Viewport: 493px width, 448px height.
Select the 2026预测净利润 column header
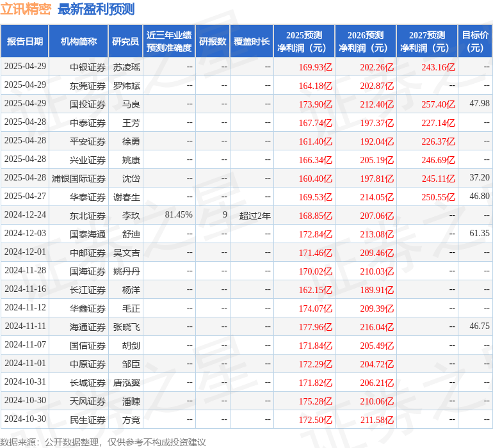click(366, 41)
